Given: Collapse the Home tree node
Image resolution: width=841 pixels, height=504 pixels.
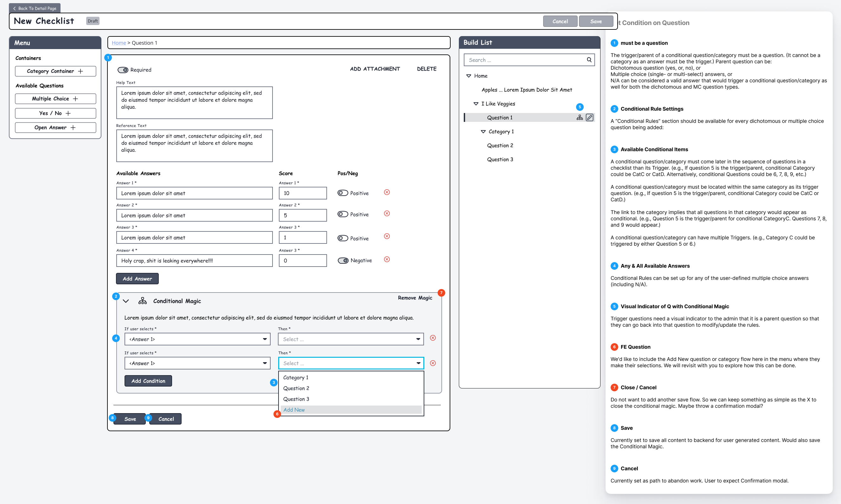Looking at the screenshot, I should (x=468, y=76).
